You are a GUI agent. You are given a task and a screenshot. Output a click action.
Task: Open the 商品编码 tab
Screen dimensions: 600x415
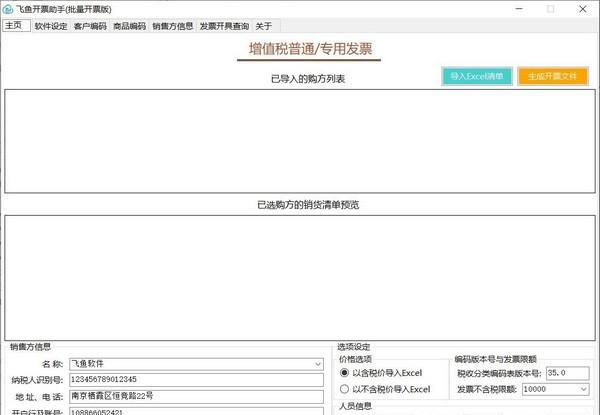(x=129, y=26)
